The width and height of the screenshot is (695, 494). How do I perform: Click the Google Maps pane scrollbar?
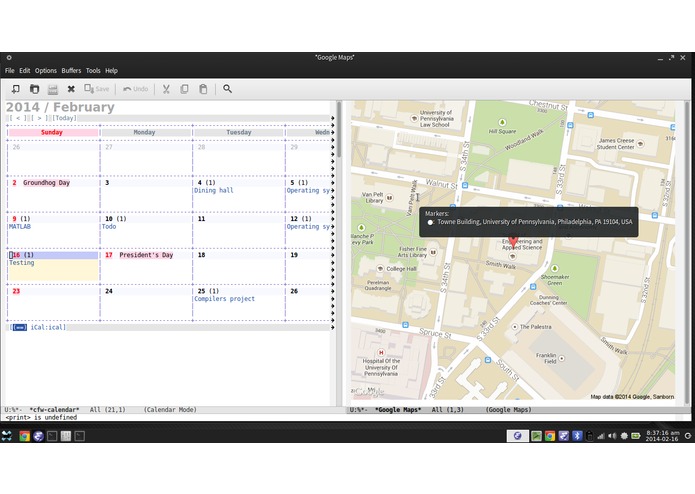[x=687, y=253]
